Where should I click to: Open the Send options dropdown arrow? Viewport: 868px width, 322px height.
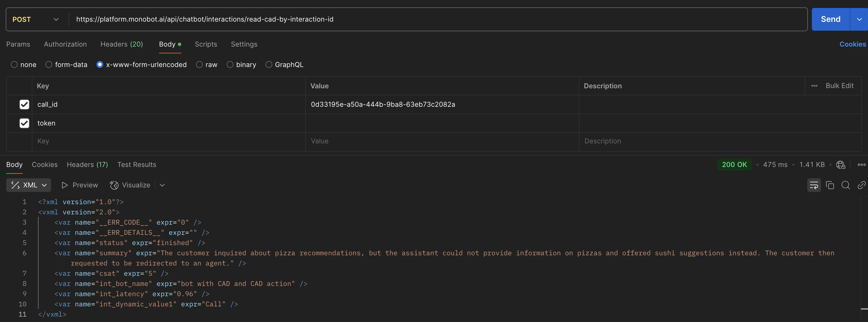point(859,19)
